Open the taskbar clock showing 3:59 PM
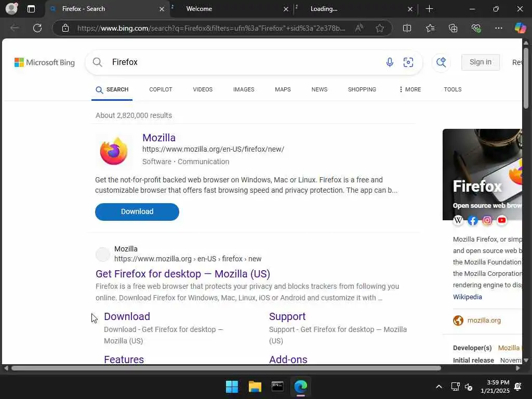The width and height of the screenshot is (532, 399). [495, 387]
